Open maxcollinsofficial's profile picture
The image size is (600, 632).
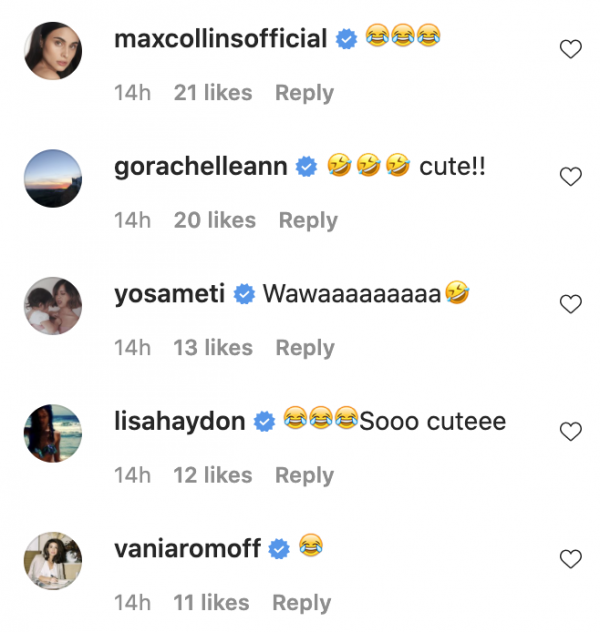(52, 50)
